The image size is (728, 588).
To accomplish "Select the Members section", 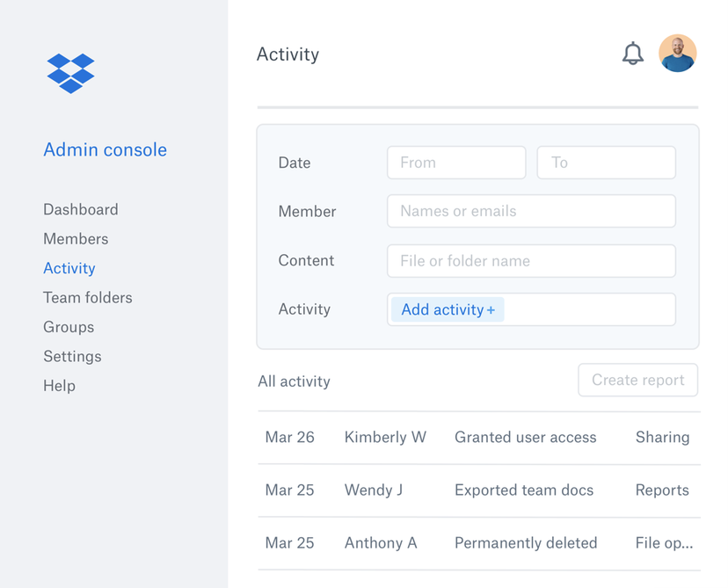I will coord(76,238).
